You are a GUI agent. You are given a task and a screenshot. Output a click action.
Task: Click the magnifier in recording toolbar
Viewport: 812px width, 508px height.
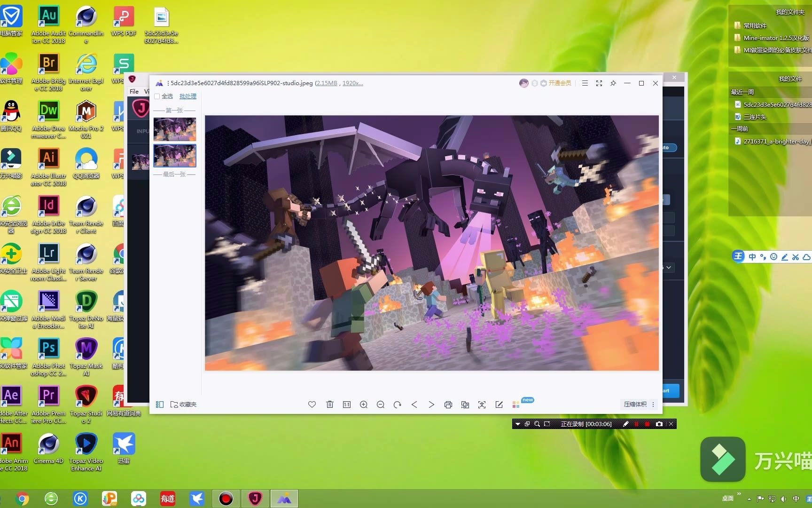[537, 424]
